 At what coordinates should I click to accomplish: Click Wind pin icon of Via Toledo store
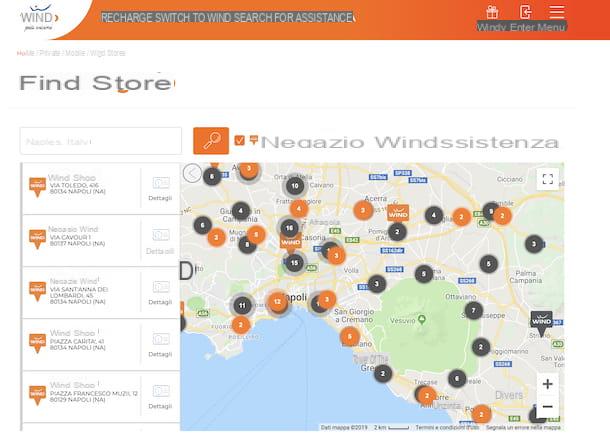(37, 187)
